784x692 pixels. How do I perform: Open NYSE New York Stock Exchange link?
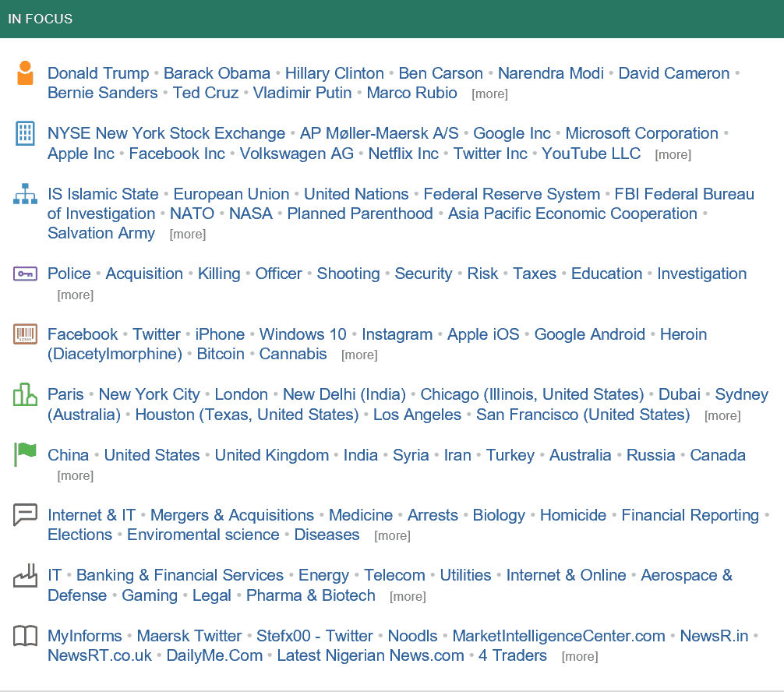tap(167, 133)
